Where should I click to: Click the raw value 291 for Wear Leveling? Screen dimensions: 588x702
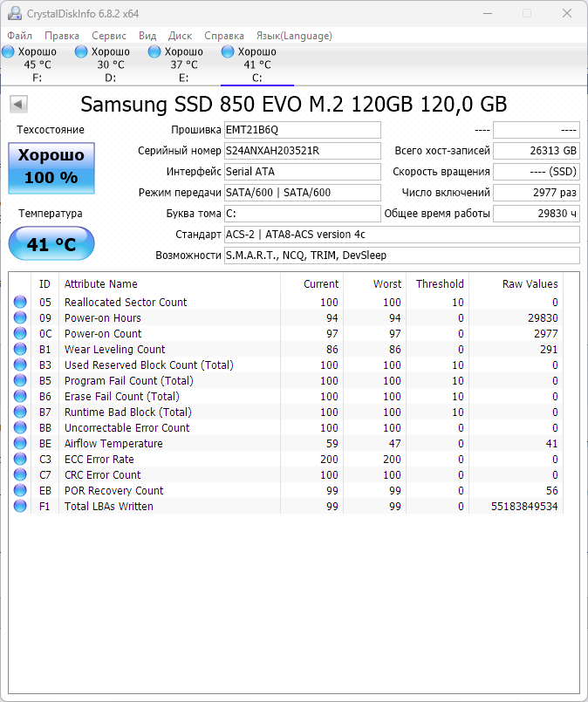click(549, 349)
